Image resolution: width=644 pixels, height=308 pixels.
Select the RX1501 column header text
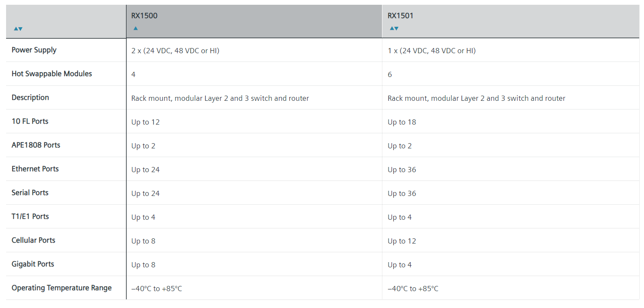(x=401, y=16)
